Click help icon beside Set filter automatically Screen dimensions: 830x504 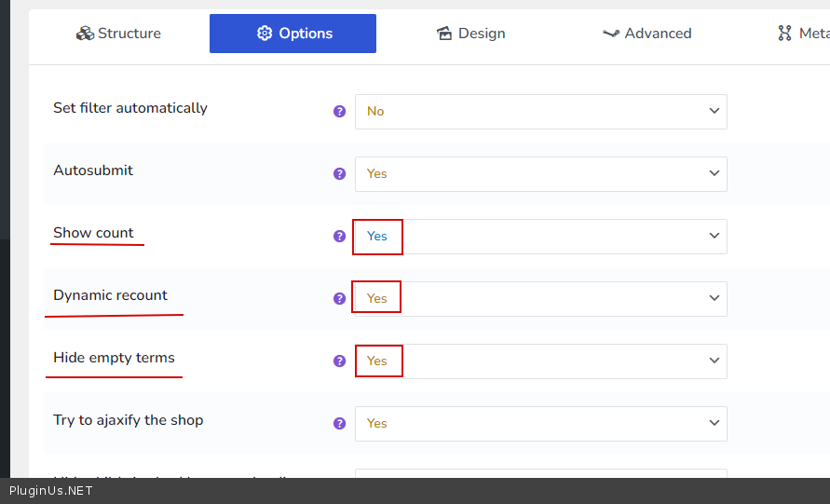(x=339, y=111)
